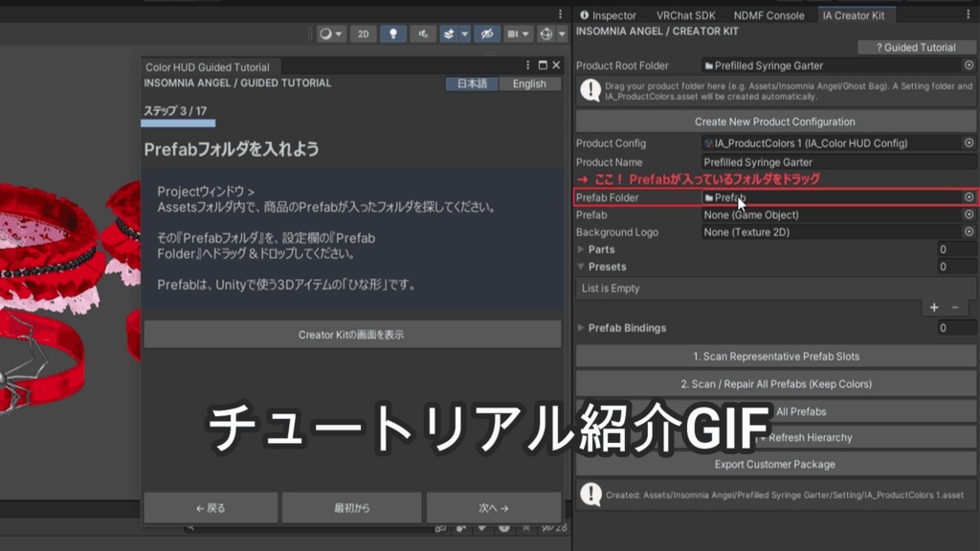Go back with ← 戻る button
The image size is (980, 551).
click(211, 508)
